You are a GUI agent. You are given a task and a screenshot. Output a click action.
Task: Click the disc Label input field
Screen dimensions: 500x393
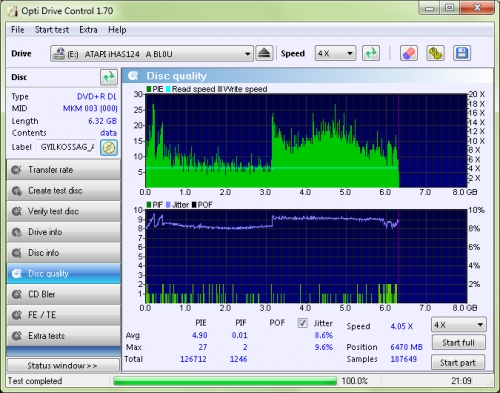coord(66,147)
